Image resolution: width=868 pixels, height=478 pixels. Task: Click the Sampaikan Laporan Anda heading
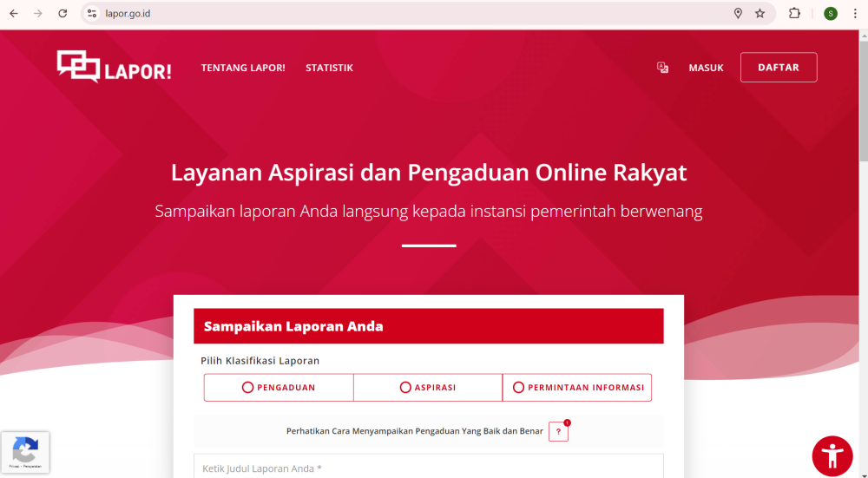(293, 326)
